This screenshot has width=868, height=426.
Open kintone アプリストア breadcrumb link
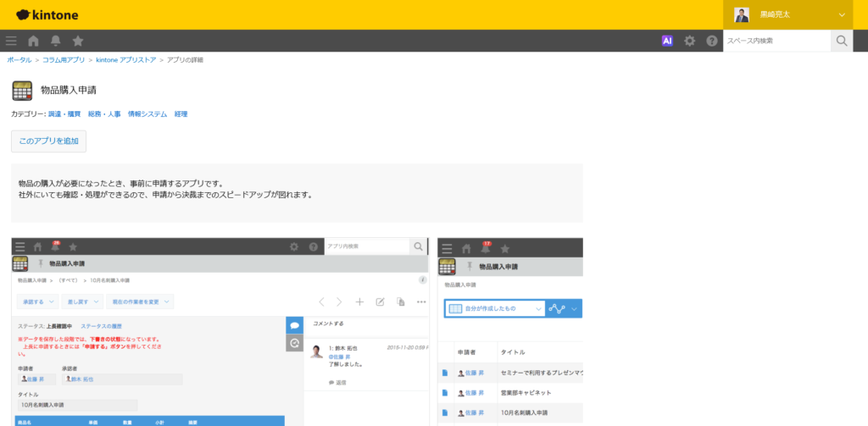pyautogui.click(x=126, y=60)
